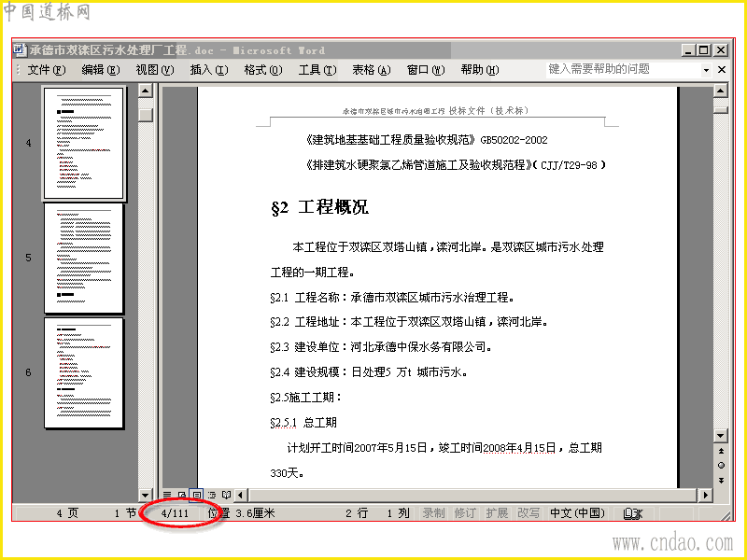Click next page double-arrow browse button
747x560 pixels.
click(721, 480)
